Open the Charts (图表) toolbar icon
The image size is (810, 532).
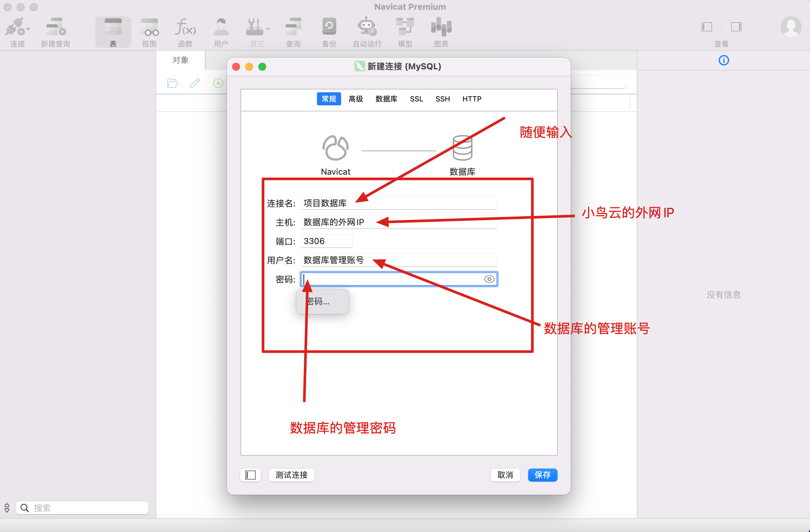441,27
